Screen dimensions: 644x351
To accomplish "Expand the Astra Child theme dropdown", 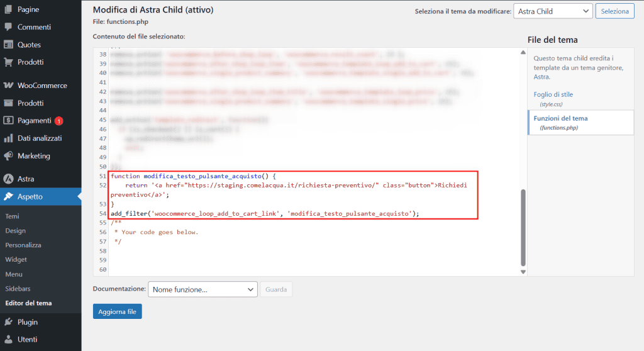I will [553, 11].
